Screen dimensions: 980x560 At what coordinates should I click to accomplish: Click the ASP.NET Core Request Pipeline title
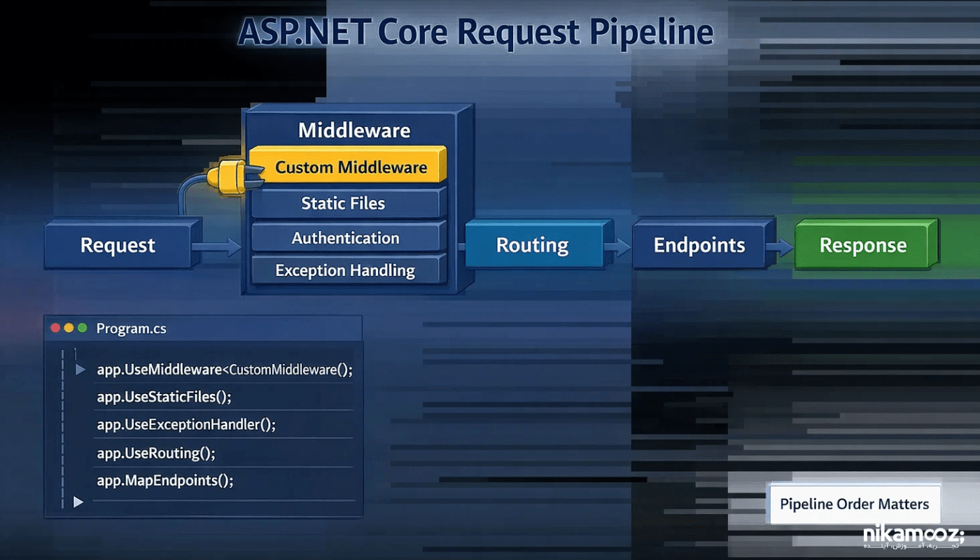pyautogui.click(x=476, y=32)
